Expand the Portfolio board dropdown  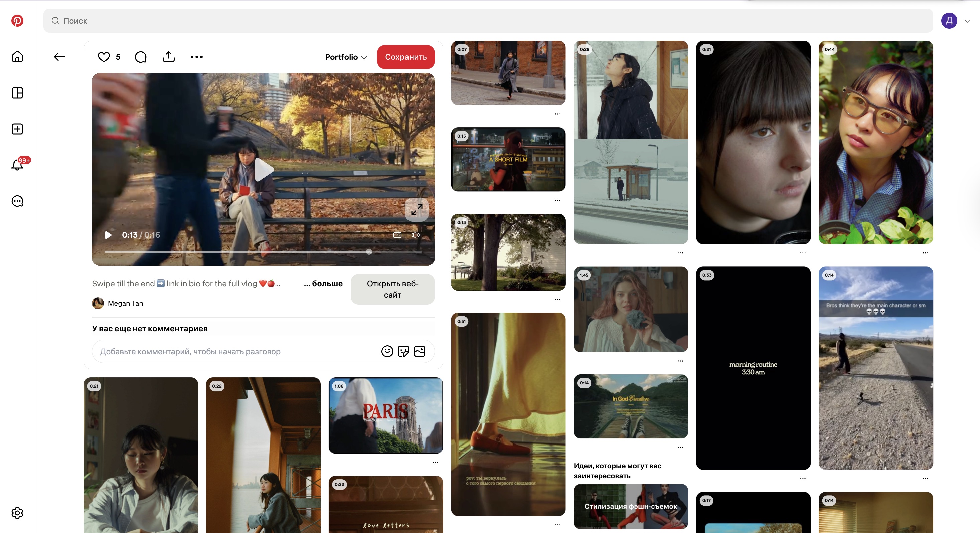click(346, 57)
